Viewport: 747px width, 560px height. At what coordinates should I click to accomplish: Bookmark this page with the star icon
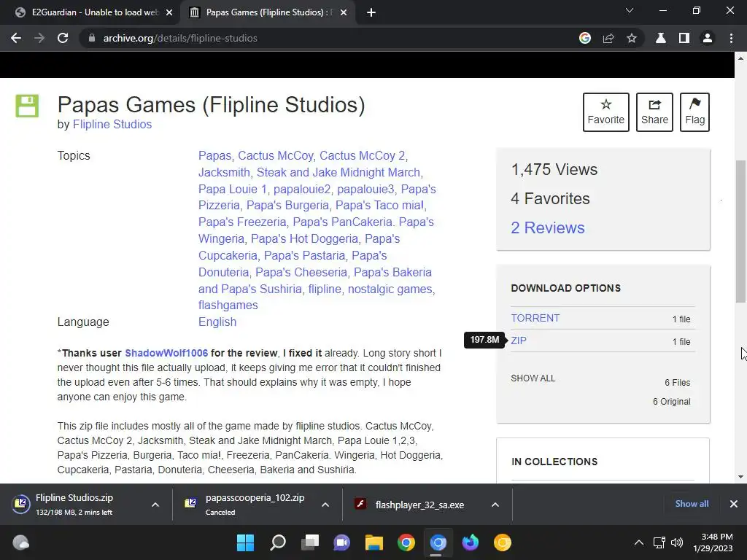pyautogui.click(x=632, y=38)
